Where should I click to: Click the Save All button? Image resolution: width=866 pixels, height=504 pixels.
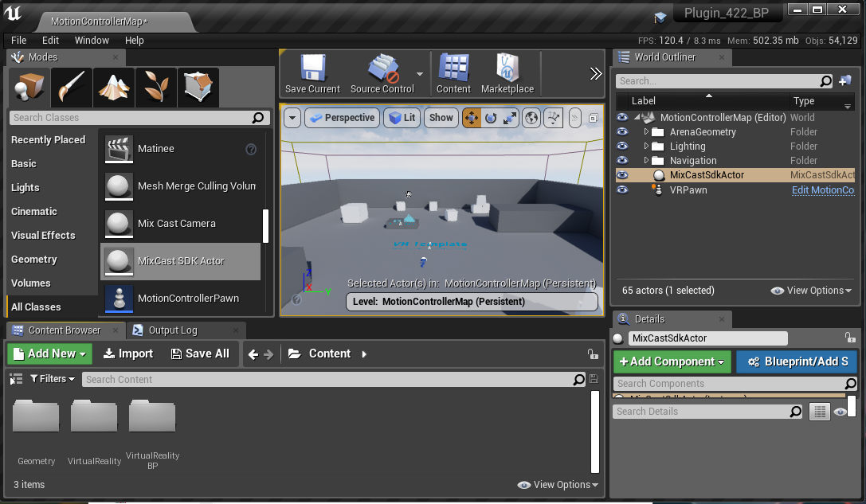click(x=200, y=354)
